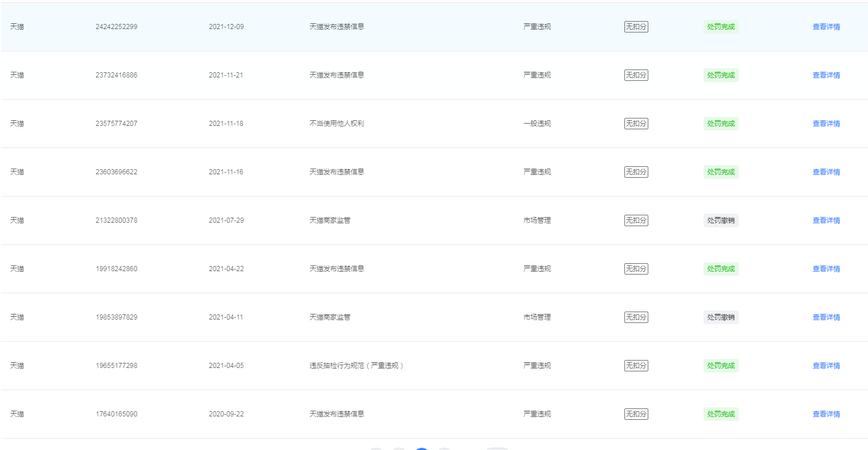868x450 pixels.
Task: Click 市场管理 in row 19853897829
Action: click(537, 317)
